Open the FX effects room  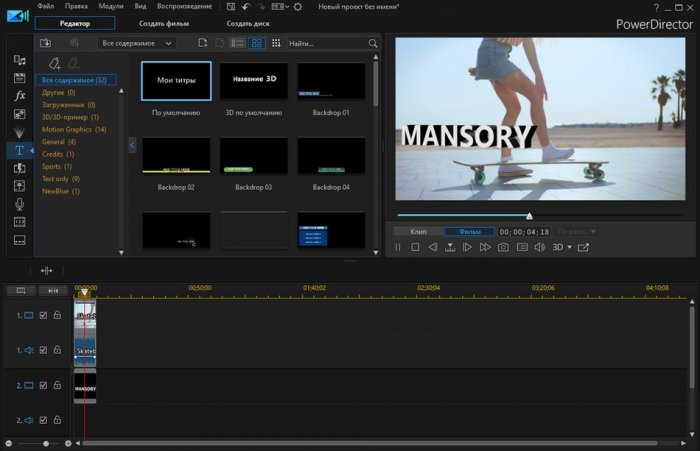(x=19, y=95)
